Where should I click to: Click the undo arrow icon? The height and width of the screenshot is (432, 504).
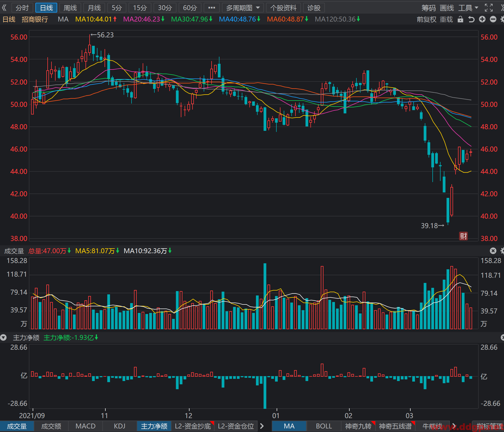point(471,19)
